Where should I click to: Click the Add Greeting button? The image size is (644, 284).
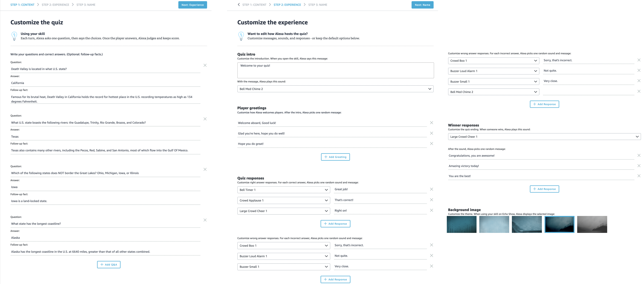pyautogui.click(x=335, y=157)
